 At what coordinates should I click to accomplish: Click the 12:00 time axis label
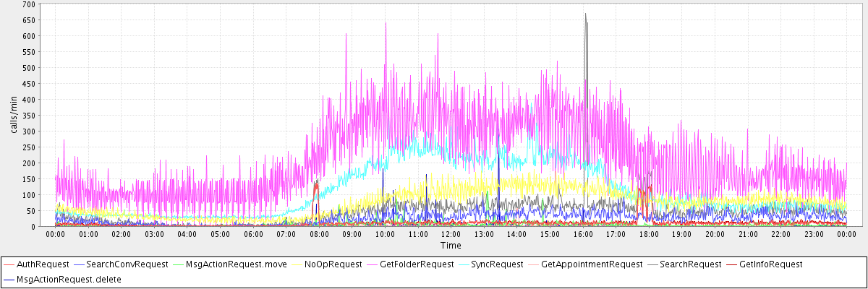coord(451,234)
